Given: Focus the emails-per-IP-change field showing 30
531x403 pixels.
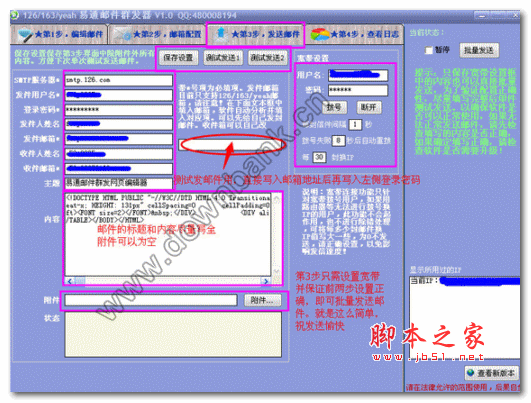Looking at the screenshot, I should (x=319, y=157).
